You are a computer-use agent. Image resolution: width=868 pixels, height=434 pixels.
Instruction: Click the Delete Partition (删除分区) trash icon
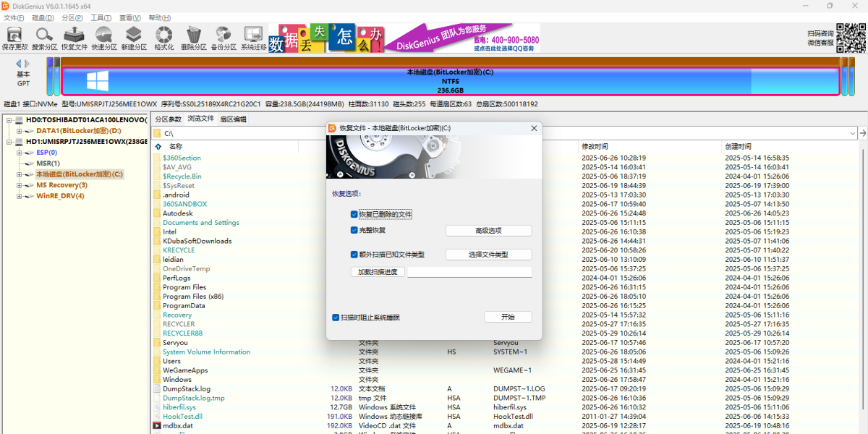click(x=194, y=38)
